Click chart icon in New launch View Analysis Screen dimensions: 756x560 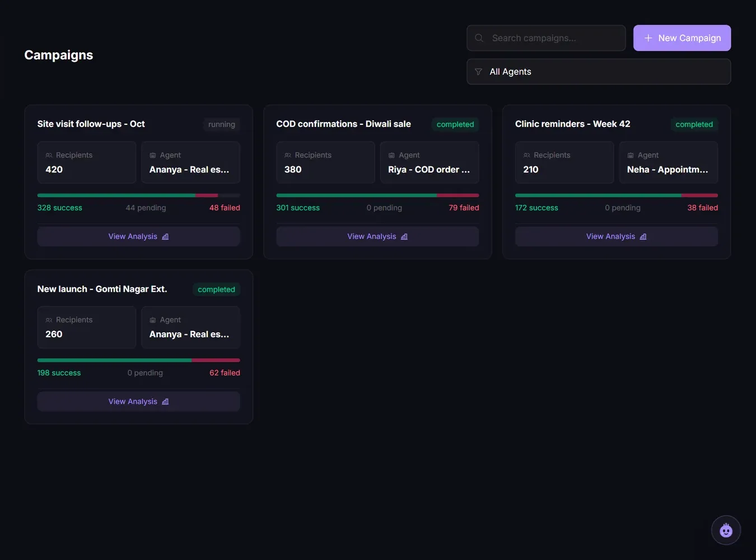[x=165, y=402]
